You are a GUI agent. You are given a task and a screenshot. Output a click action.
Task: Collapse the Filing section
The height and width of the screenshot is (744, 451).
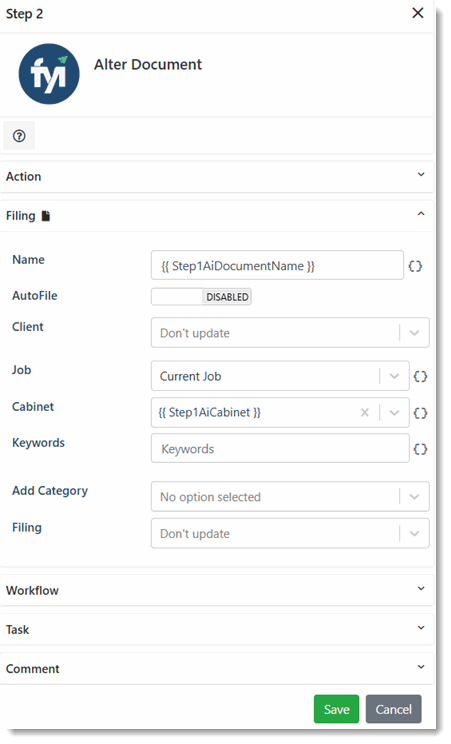[216, 216]
